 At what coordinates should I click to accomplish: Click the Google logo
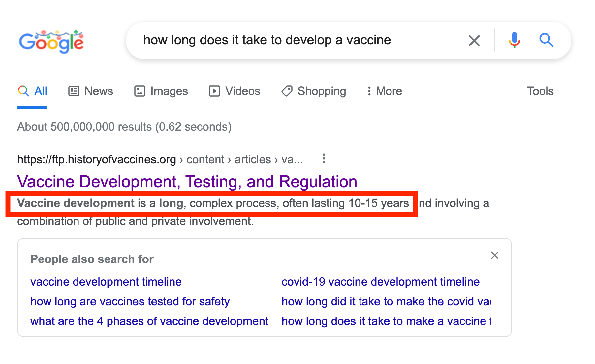click(x=51, y=41)
